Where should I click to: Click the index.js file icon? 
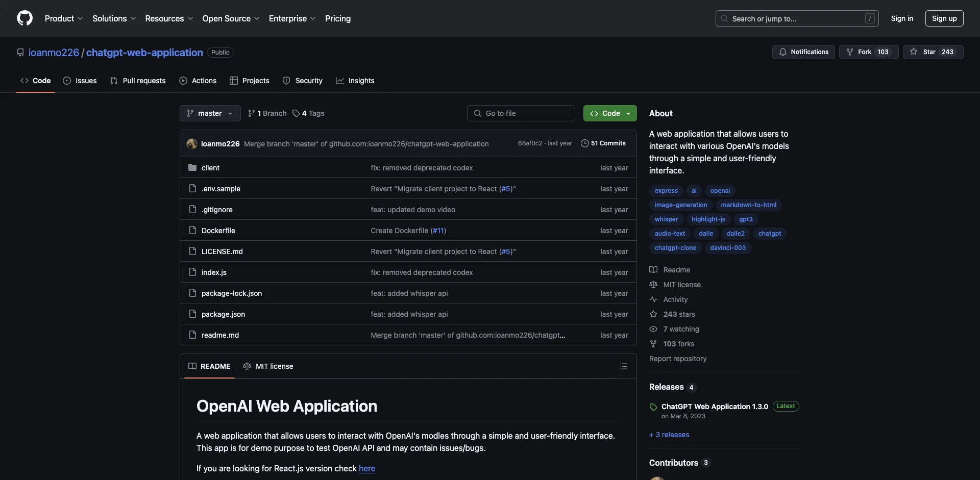(x=192, y=272)
